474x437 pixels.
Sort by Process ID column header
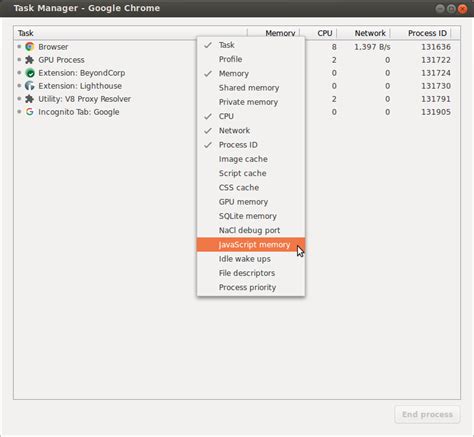[x=427, y=33]
